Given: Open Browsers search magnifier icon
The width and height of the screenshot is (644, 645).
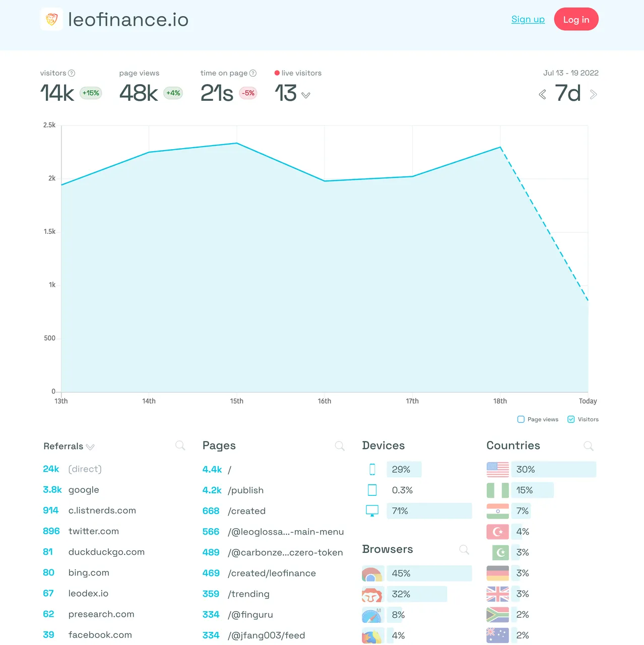Looking at the screenshot, I should [464, 550].
